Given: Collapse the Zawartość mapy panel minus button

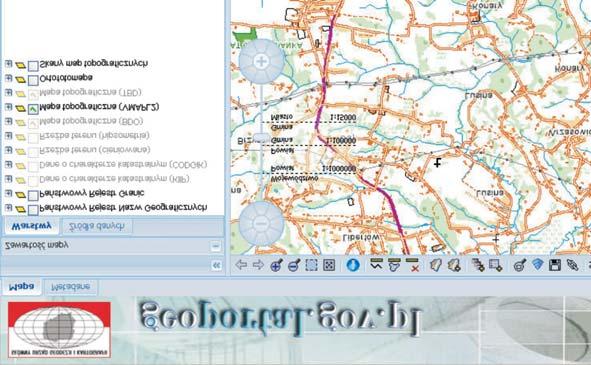Looking at the screenshot, I should coord(216,246).
